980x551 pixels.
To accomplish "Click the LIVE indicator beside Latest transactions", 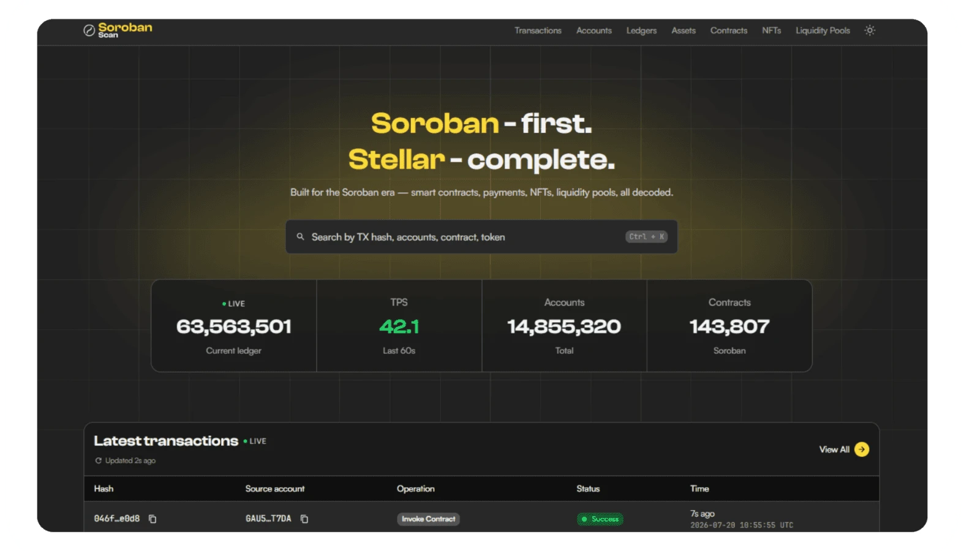I will 255,441.
